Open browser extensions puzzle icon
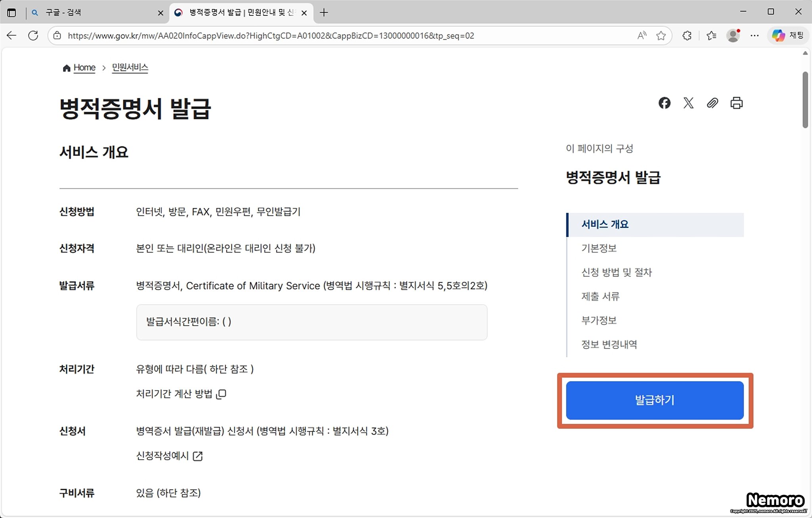 click(687, 36)
